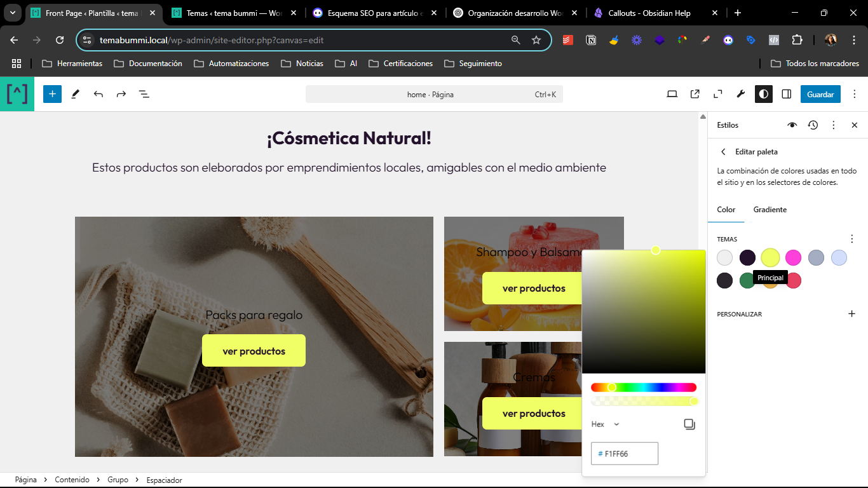Viewport: 868px width, 488px height.
Task: Open the device preview icon
Action: (672, 94)
